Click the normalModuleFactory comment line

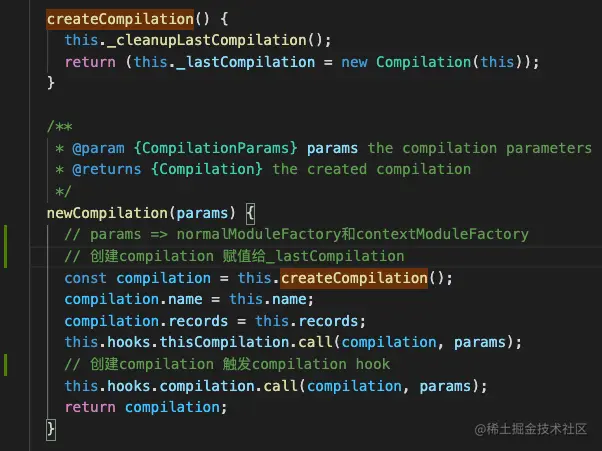296,234
